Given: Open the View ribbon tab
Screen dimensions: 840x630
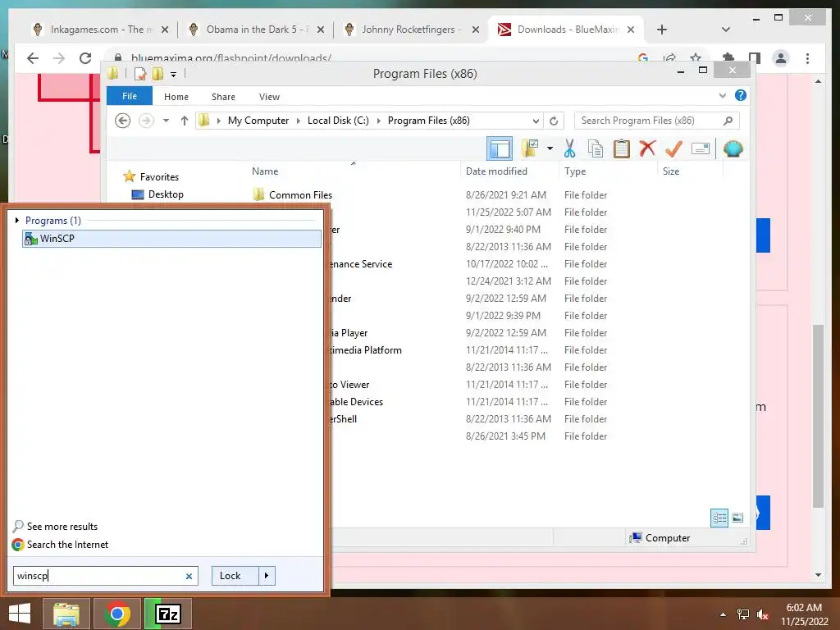Looking at the screenshot, I should [x=269, y=97].
